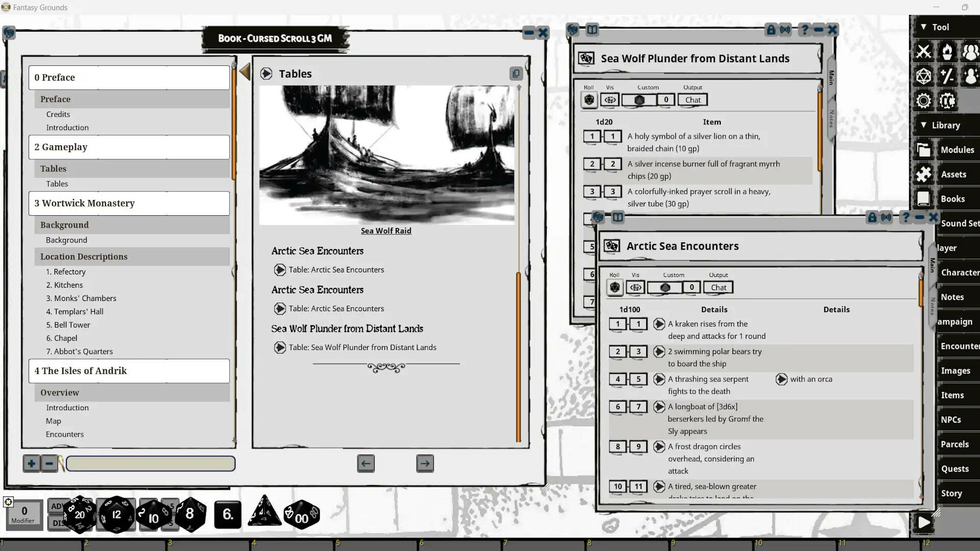Viewport: 980px width, 551px height.
Task: Change Output setting from Chat in Arctic Sea Encounters
Action: [x=718, y=287]
